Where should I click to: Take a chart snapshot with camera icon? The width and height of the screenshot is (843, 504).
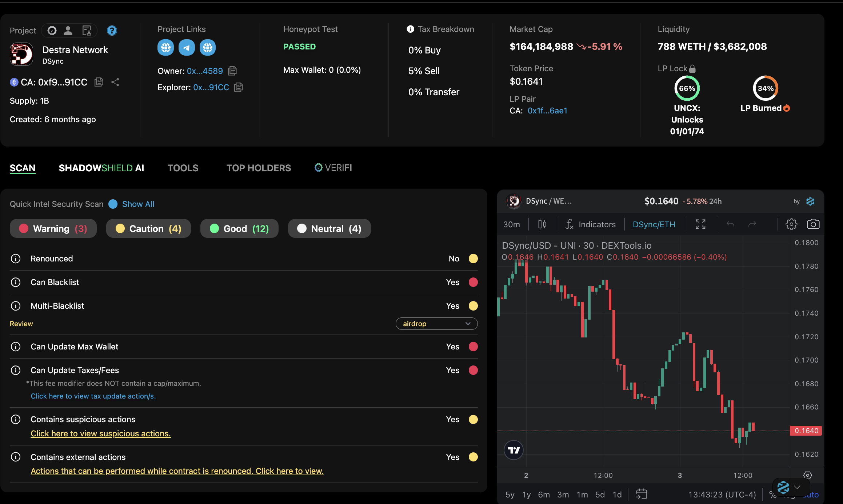tap(813, 224)
